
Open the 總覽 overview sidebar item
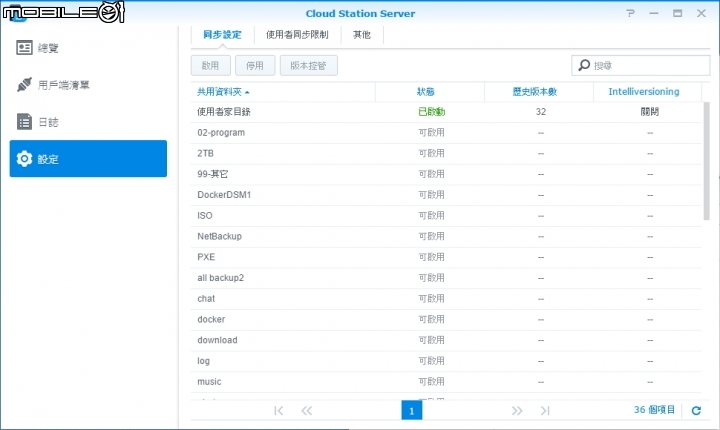coord(88,48)
